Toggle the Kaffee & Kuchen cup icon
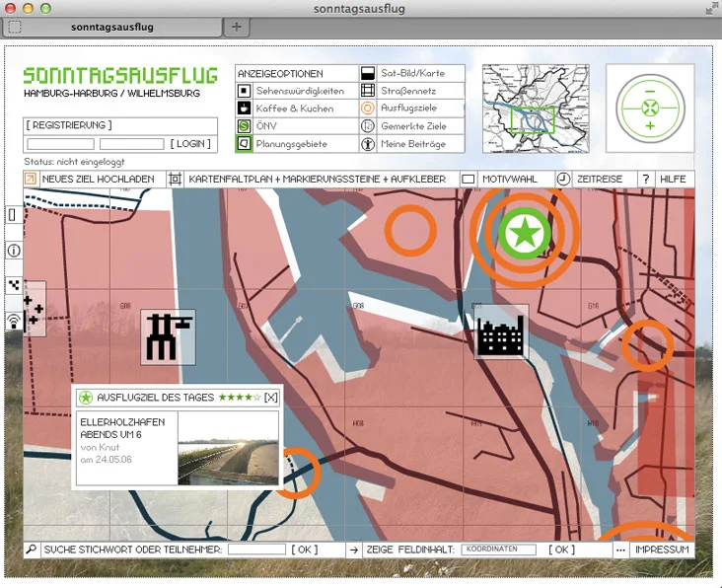The width and height of the screenshot is (722, 588). tap(244, 109)
